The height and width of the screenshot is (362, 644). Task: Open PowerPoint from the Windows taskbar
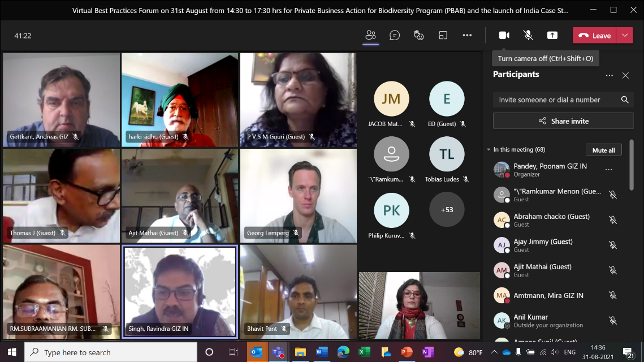(407, 352)
